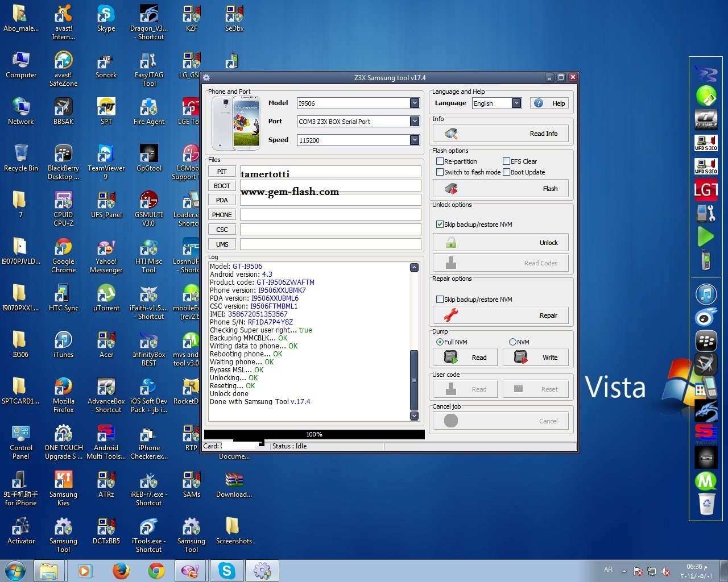Image resolution: width=728 pixels, height=582 pixels.
Task: Launch the Google Chrome desktop shortcut
Action: point(63,255)
